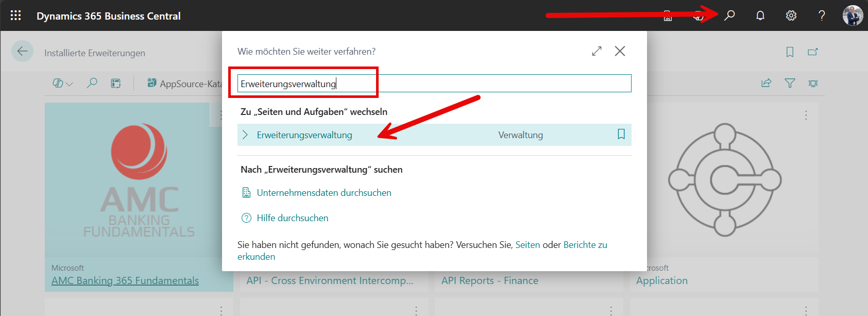The image size is (868, 316).
Task: Go back using the round arrow button
Action: pos(23,51)
